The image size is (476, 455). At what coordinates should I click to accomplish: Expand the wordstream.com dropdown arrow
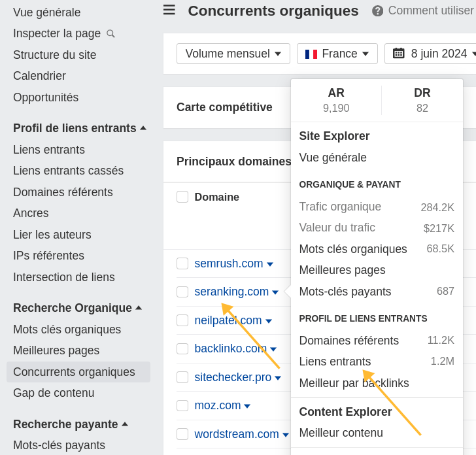(x=285, y=435)
